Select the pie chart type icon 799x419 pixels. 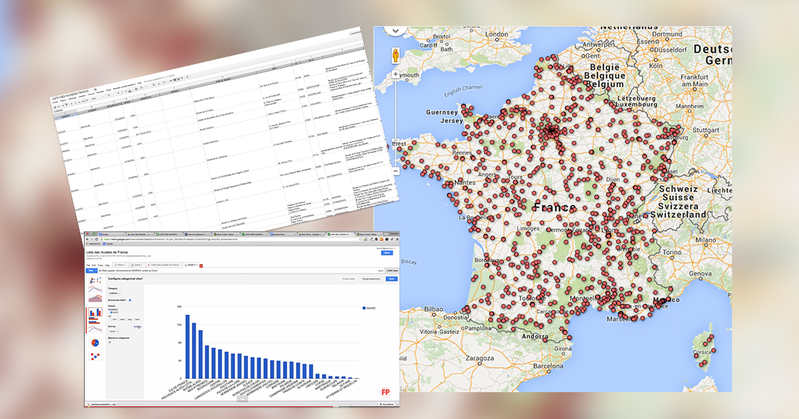[95, 343]
